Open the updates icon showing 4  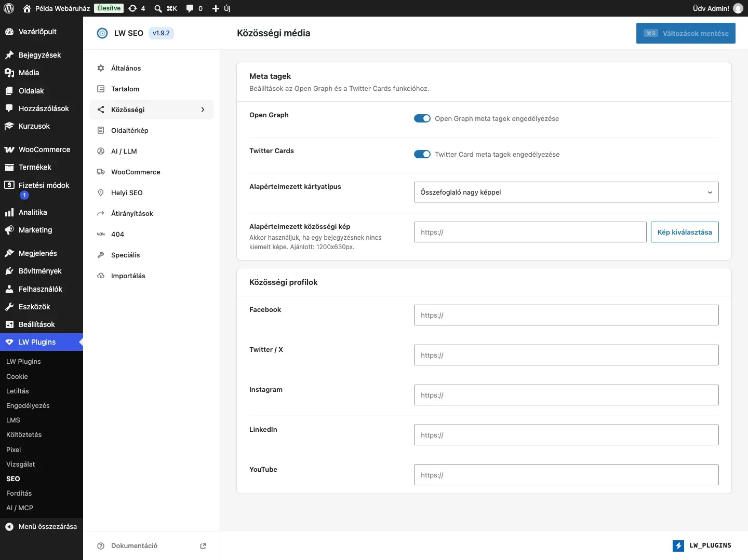coord(137,8)
